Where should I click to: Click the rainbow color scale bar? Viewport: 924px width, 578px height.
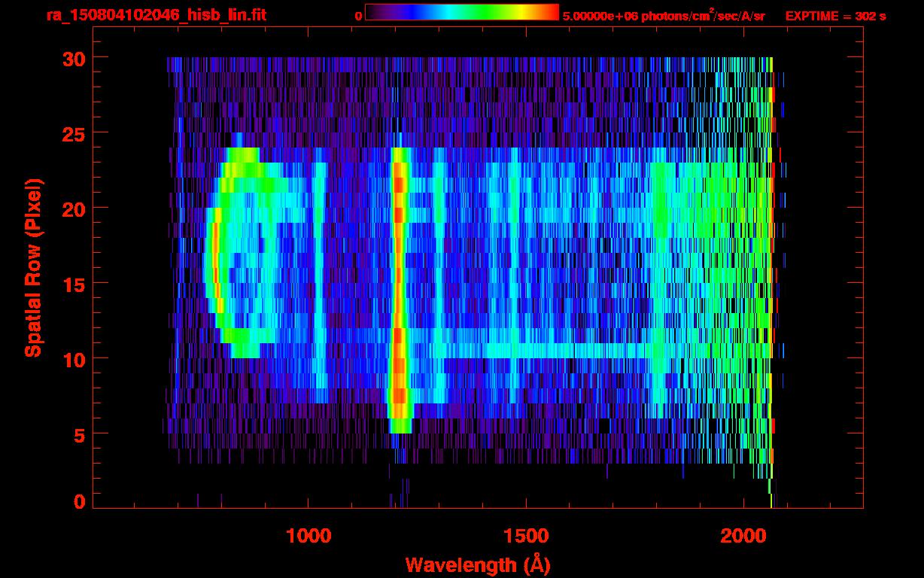461,13
